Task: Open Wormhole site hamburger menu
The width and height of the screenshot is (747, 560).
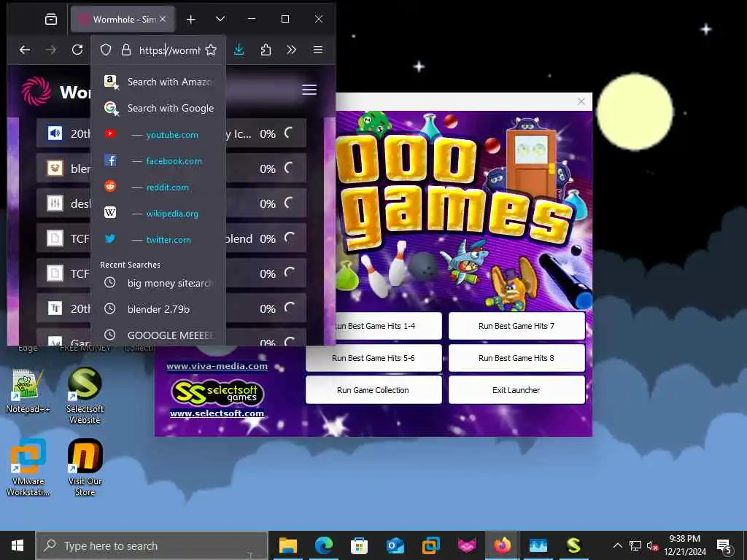Action: pyautogui.click(x=309, y=90)
